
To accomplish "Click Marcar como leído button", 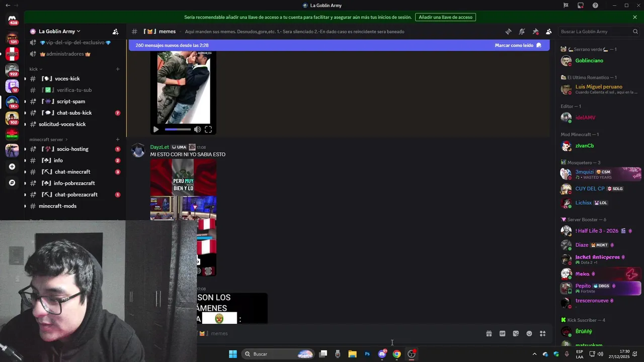I will 518,45.
